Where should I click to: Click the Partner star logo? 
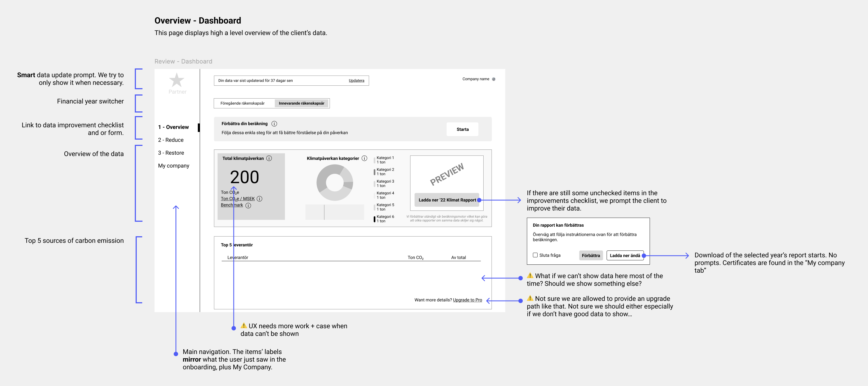pos(176,80)
